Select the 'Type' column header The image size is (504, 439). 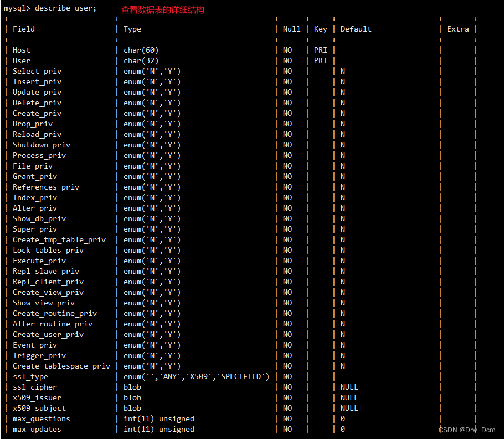(x=132, y=29)
